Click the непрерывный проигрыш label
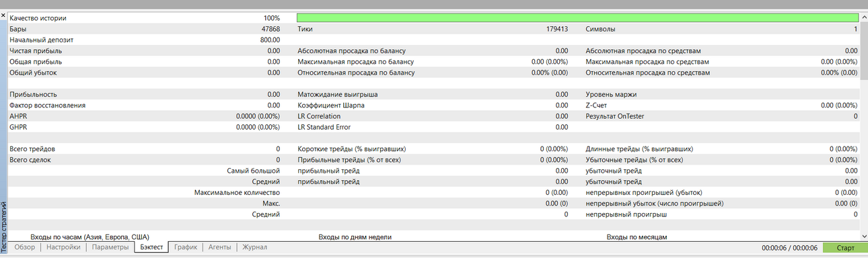 [626, 214]
